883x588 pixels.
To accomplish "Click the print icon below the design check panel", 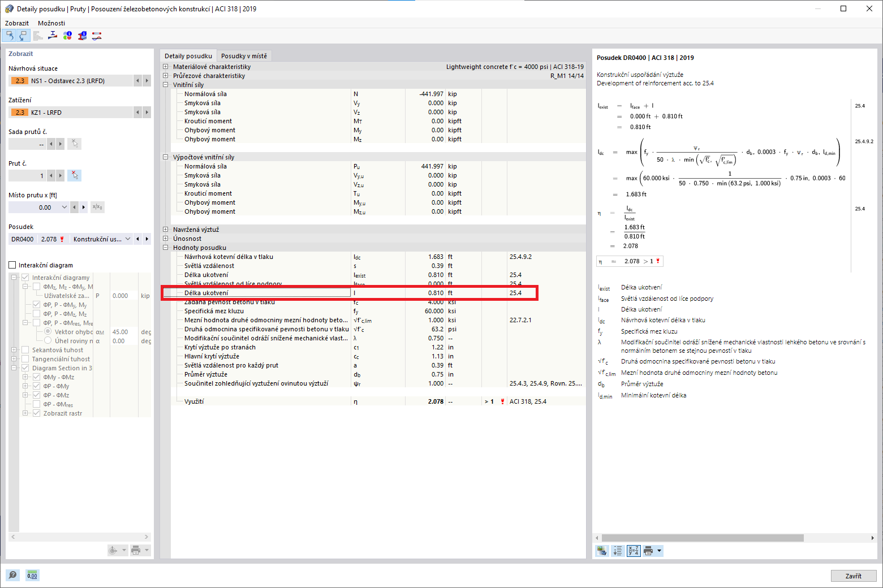I will tap(649, 550).
